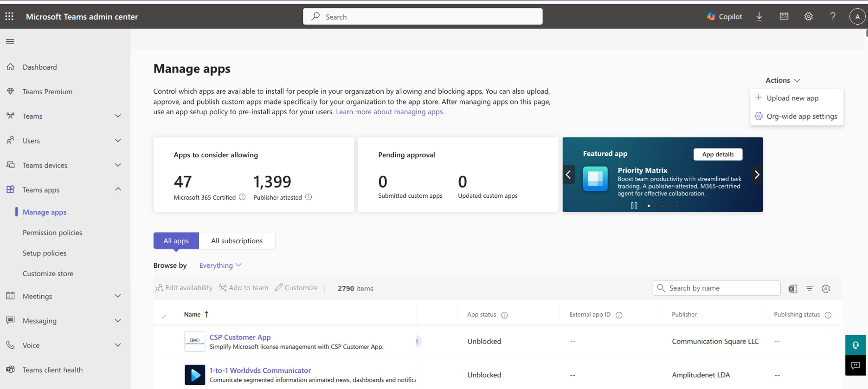Click the Search by name field
The width and height of the screenshot is (868, 389).
pyautogui.click(x=716, y=288)
